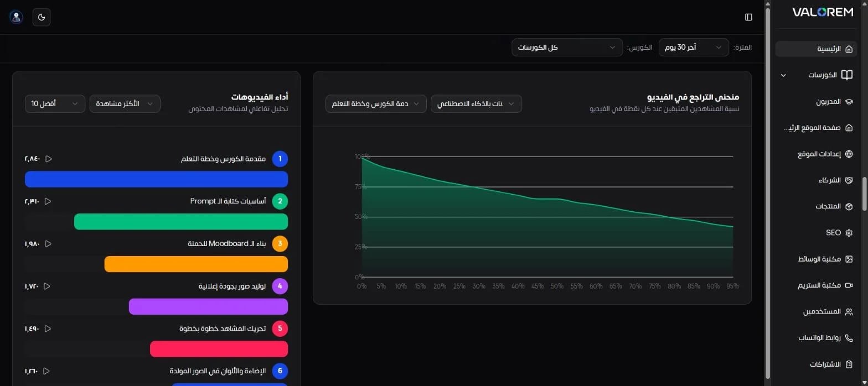Open المستخدمين sidebar link
Screen dimensions: 868x386
click(817, 312)
